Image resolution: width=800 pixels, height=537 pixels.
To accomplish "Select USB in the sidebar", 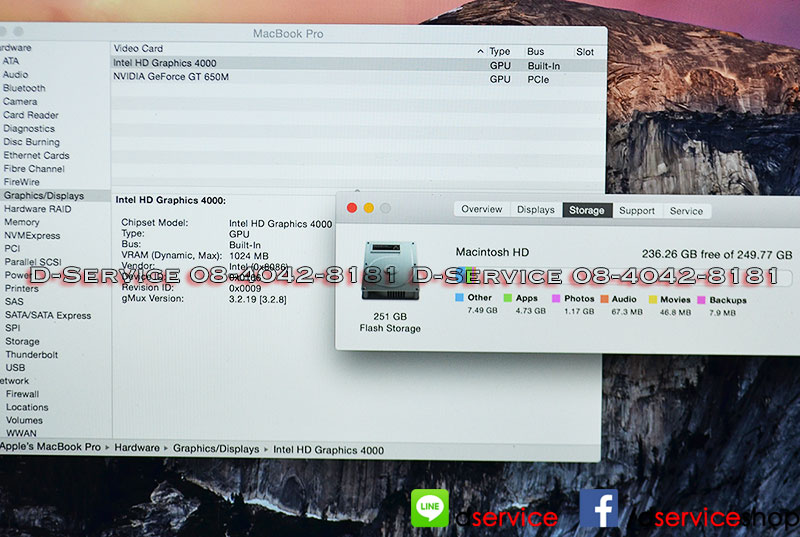I will click(x=15, y=368).
